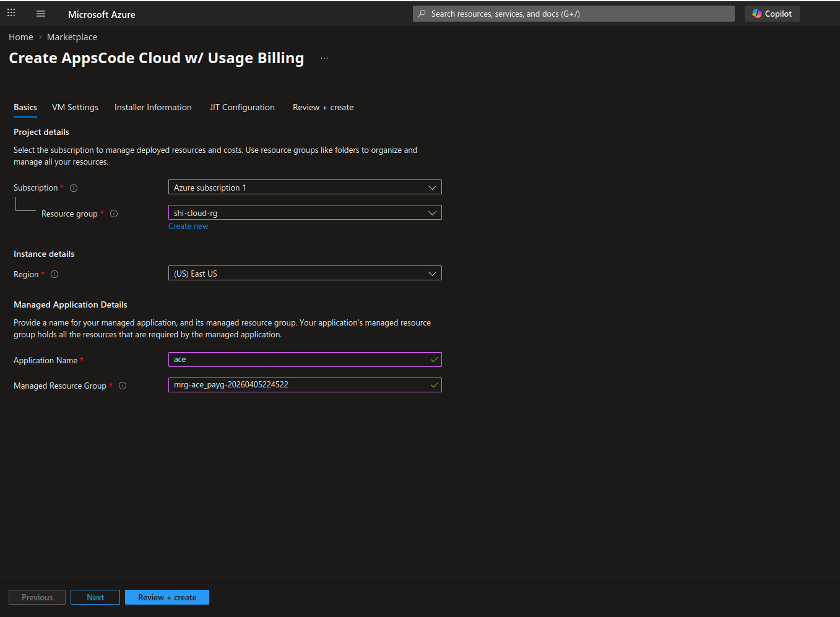Screen dimensions: 840x617
Task: Click the Resource group info icon
Action: (114, 214)
